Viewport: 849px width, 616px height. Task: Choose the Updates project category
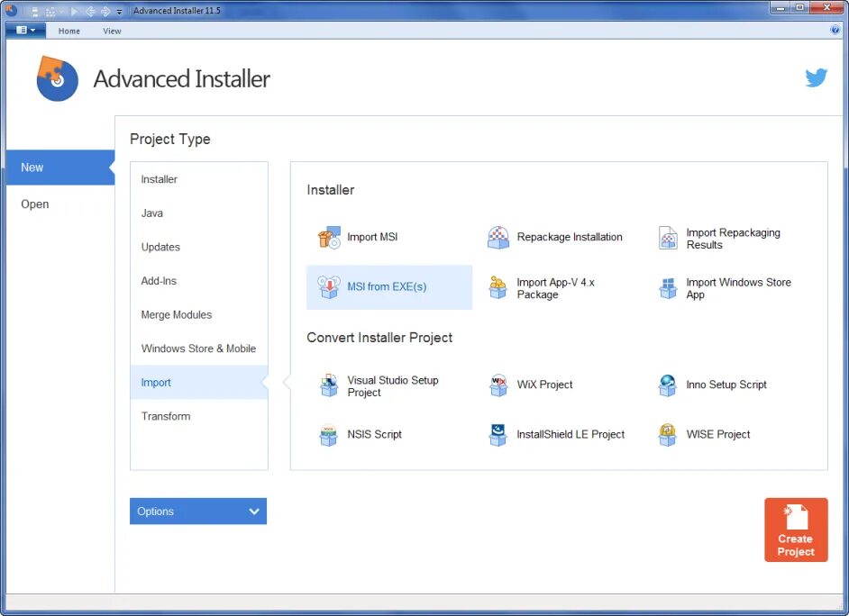point(198,247)
